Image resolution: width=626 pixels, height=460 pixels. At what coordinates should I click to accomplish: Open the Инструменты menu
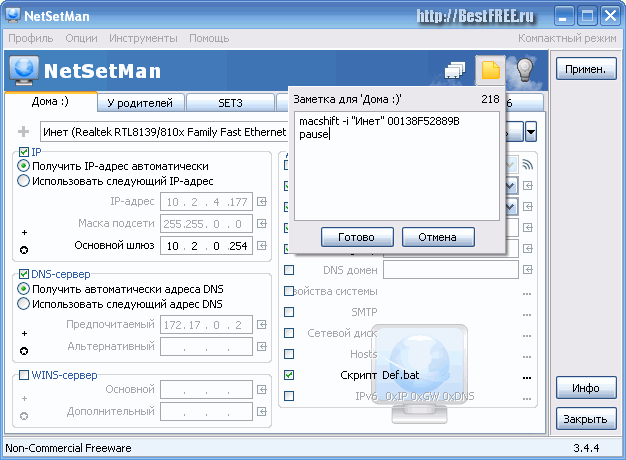click(x=145, y=38)
